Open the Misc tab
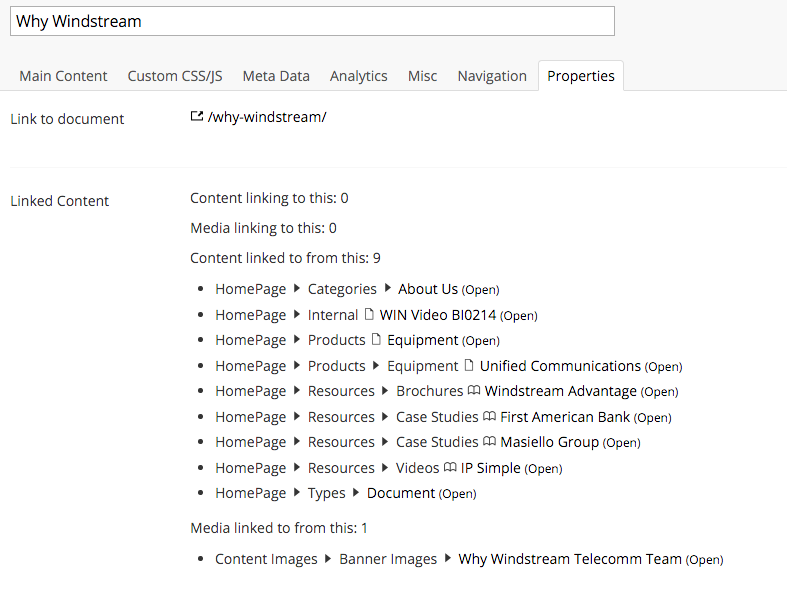This screenshot has width=787, height=592. coord(422,76)
